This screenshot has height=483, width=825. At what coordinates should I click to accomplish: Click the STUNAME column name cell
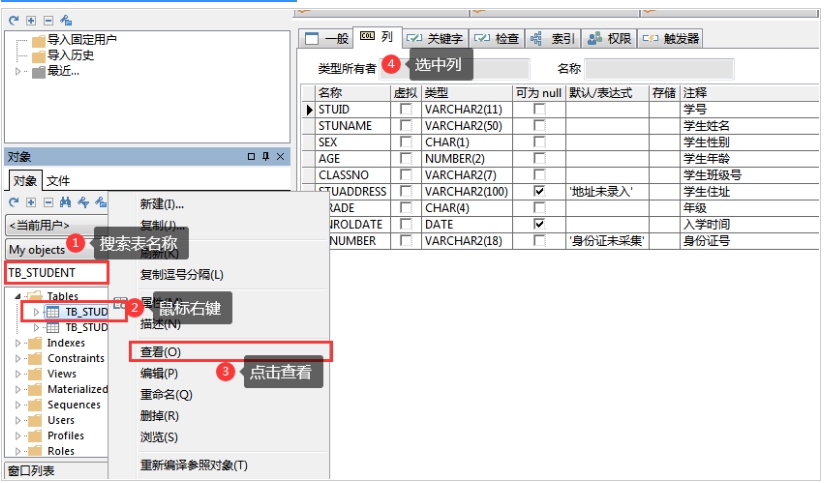pyautogui.click(x=353, y=126)
